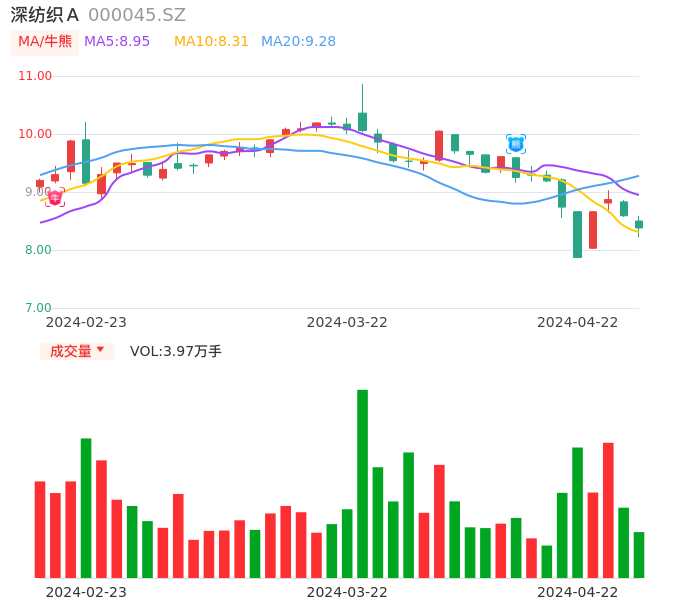Image resolution: width=686 pixels, height=606 pixels.
Task: Click the stock name 深纺织A
Action: point(44,15)
